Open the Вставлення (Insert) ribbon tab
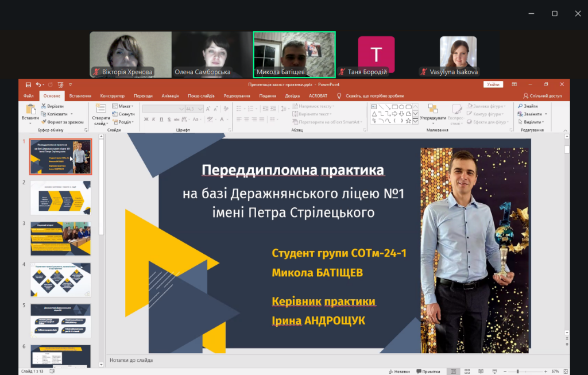 [x=80, y=96]
